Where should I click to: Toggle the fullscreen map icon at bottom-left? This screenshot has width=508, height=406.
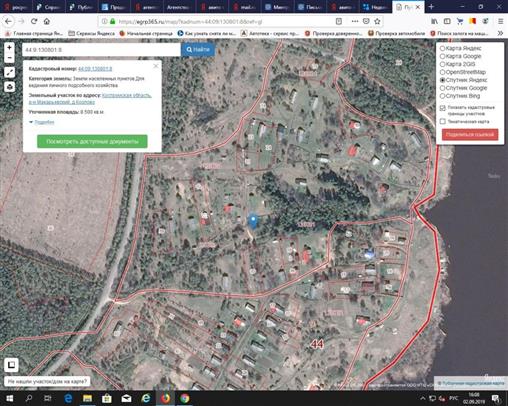11,365
